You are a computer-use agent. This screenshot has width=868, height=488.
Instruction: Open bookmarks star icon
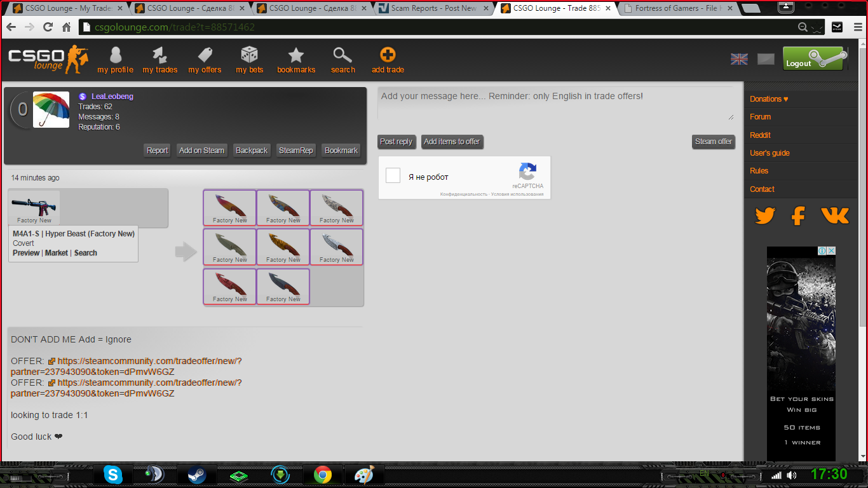point(296,55)
